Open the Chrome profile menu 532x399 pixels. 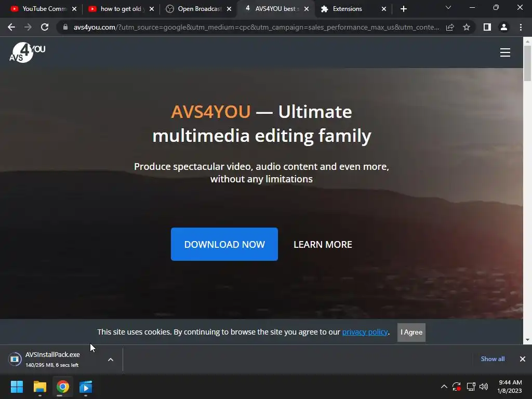(x=504, y=27)
